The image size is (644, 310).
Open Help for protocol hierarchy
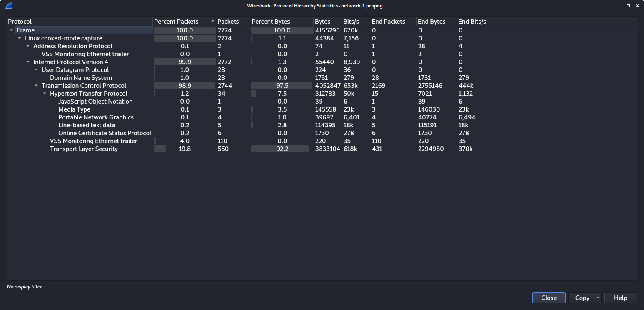pyautogui.click(x=620, y=298)
